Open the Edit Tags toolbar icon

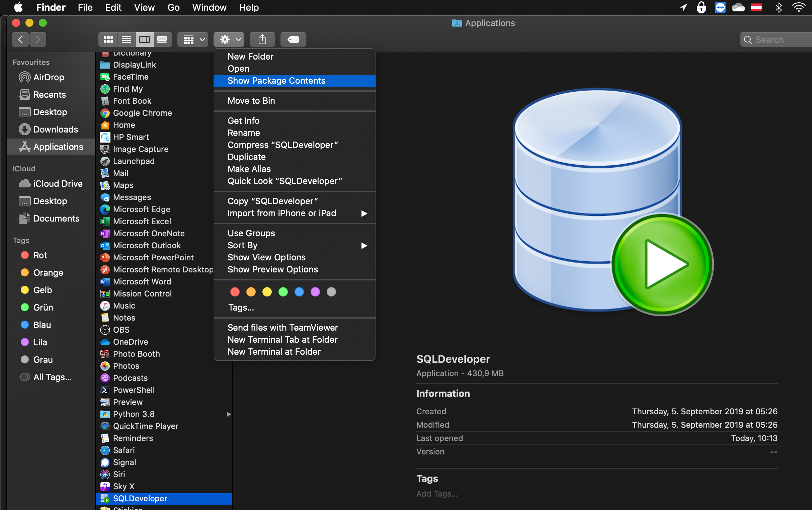[x=292, y=39]
